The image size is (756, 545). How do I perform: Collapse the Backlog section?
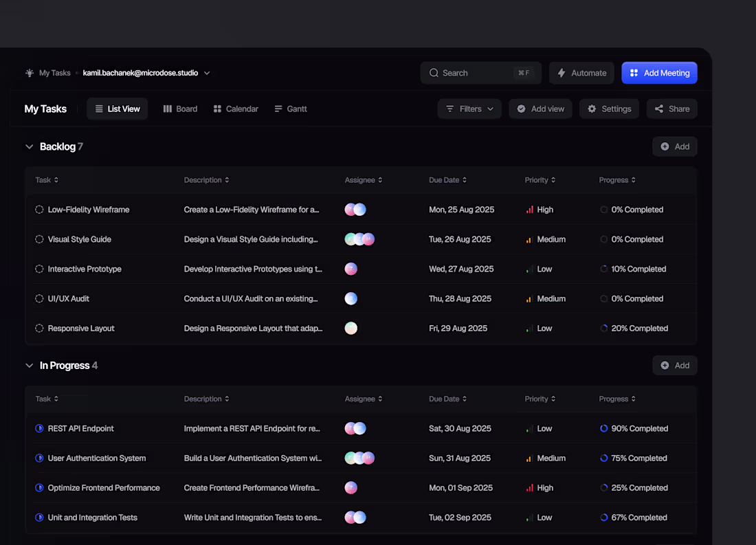29,146
